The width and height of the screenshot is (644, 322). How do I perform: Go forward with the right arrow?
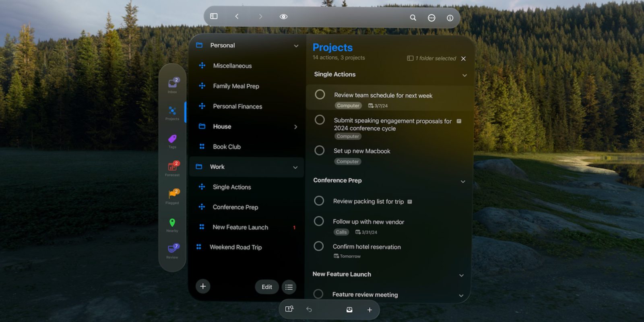coord(260,16)
